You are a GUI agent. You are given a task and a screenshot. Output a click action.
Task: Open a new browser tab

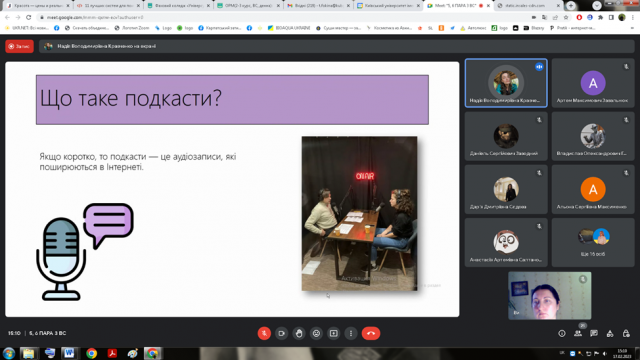click(x=571, y=5)
